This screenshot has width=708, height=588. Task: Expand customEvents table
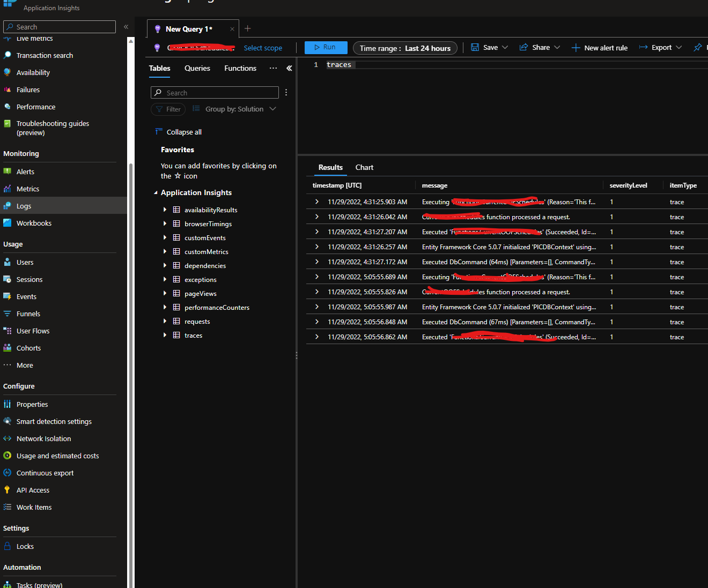coord(165,237)
